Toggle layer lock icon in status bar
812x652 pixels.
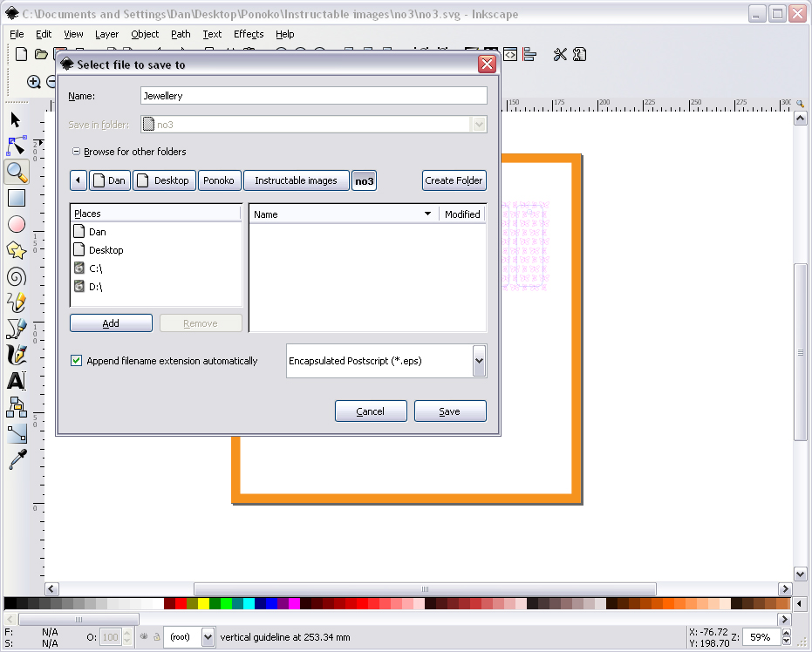pos(157,637)
